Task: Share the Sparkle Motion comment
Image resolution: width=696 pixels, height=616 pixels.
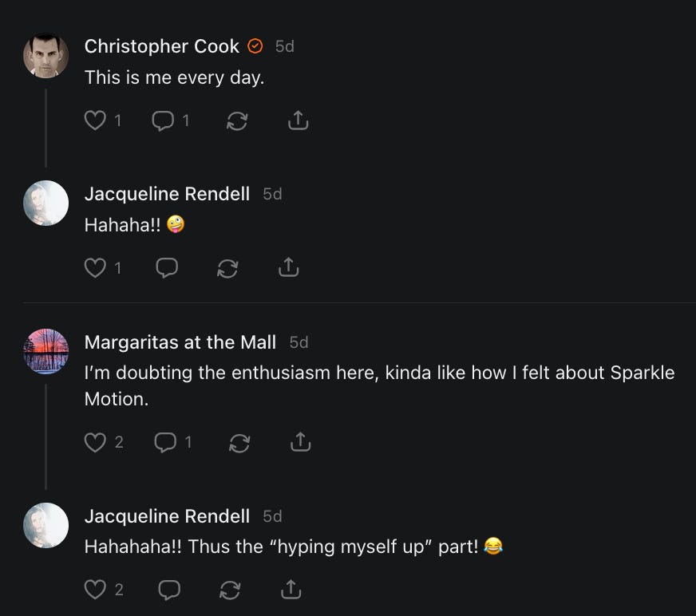Action: pyautogui.click(x=300, y=441)
